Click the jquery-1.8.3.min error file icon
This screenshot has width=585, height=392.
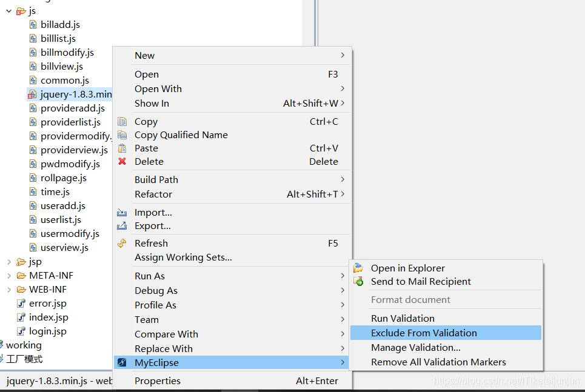coord(32,95)
